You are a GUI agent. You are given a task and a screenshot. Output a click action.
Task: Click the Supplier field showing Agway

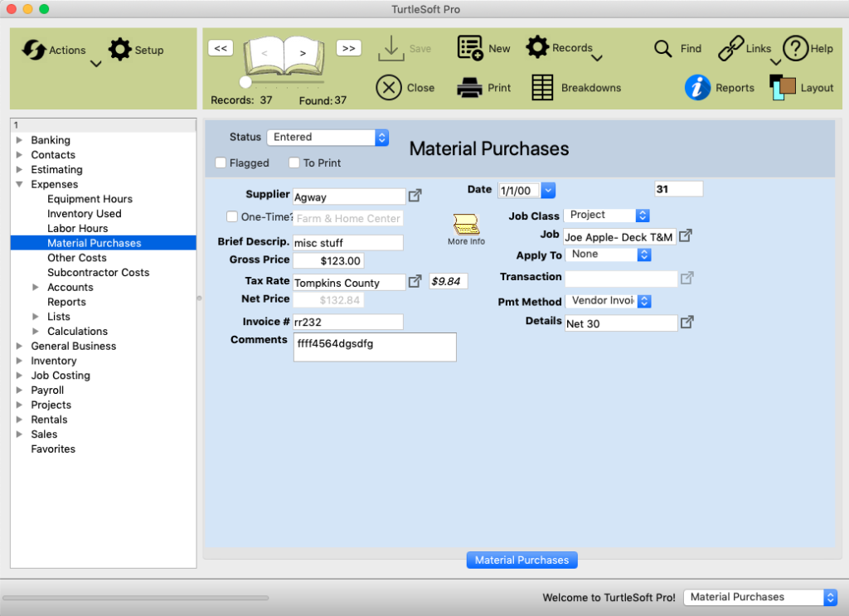click(x=349, y=196)
